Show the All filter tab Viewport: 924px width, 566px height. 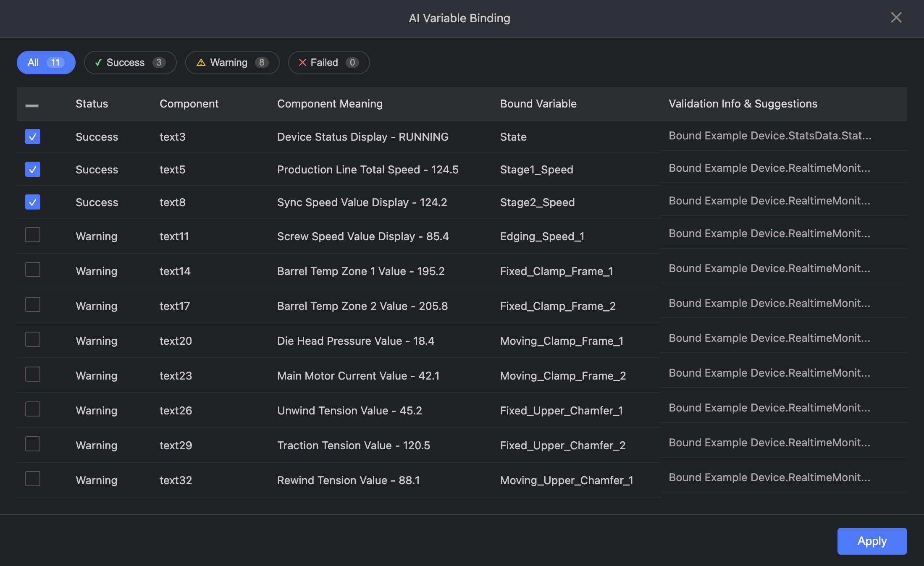pyautogui.click(x=46, y=63)
